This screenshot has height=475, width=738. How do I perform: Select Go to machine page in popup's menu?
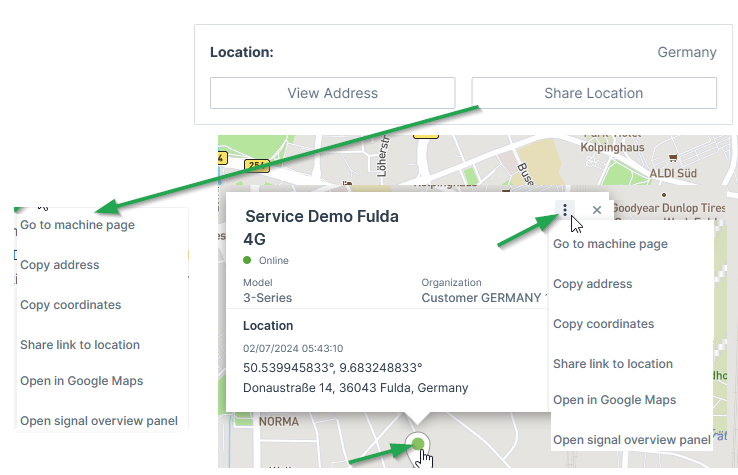coord(610,244)
